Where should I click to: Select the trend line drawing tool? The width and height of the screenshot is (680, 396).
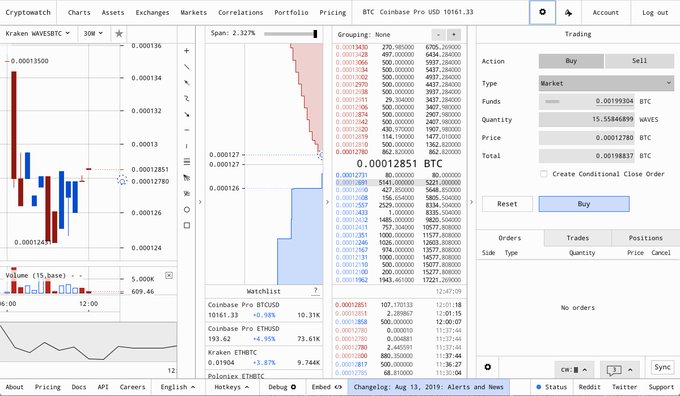point(186,67)
